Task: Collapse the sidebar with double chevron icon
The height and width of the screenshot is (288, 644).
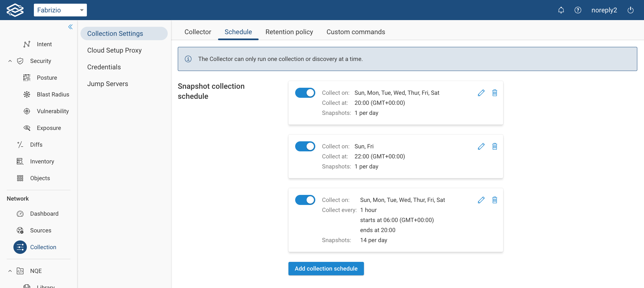Action: point(70,27)
